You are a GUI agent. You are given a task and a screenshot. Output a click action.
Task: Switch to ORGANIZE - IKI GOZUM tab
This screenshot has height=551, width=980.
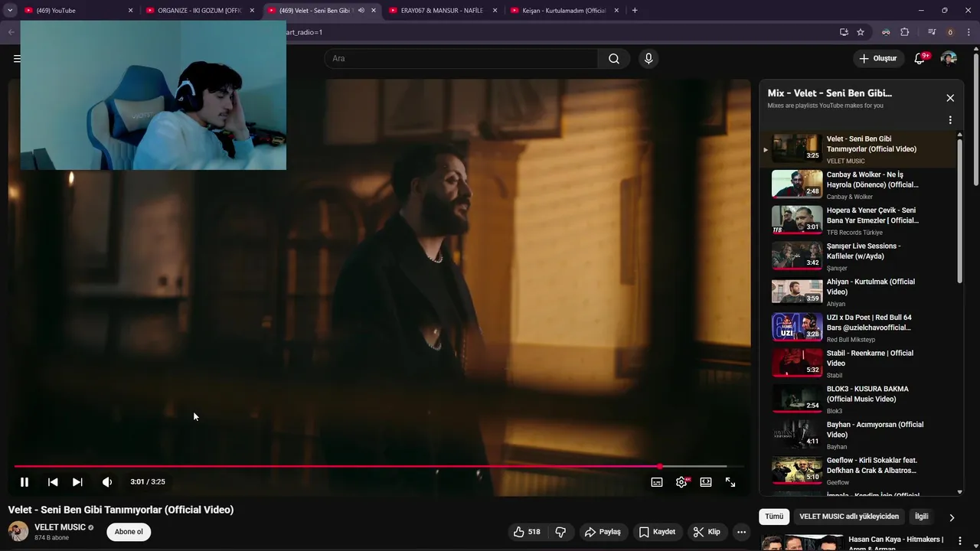(199, 11)
